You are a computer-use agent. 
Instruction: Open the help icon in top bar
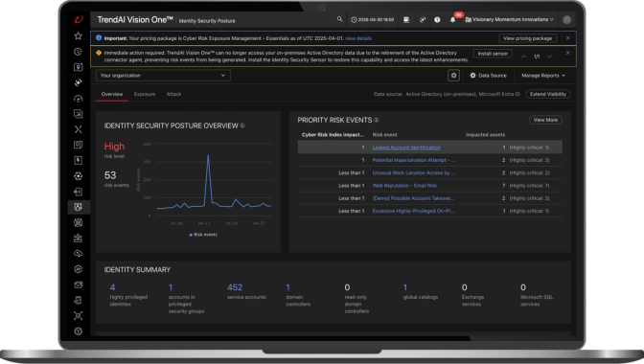[x=437, y=20]
